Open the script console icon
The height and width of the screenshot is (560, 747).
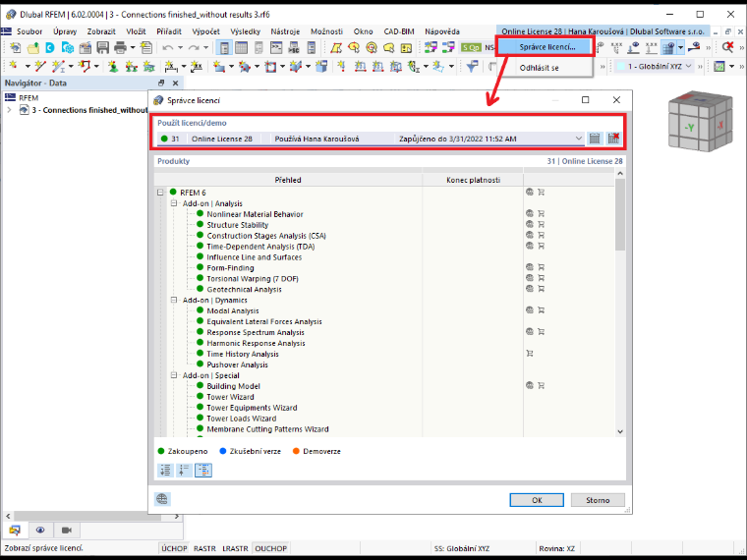click(276, 47)
